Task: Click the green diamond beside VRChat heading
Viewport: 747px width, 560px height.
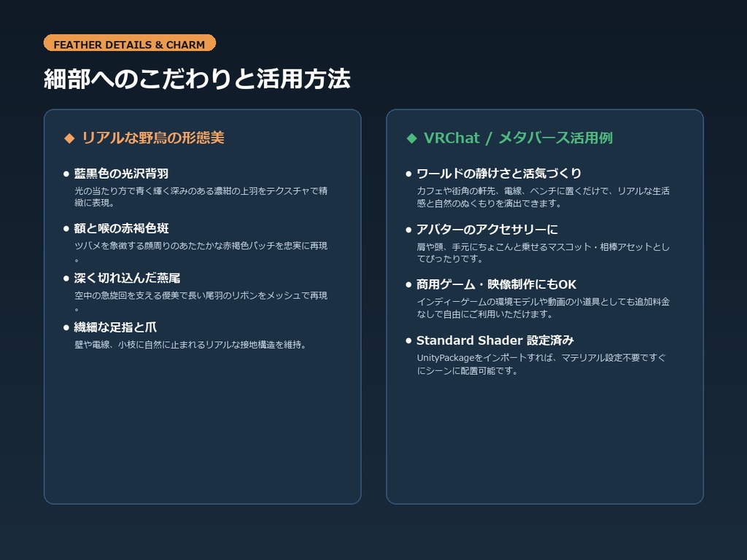Action: pos(411,138)
